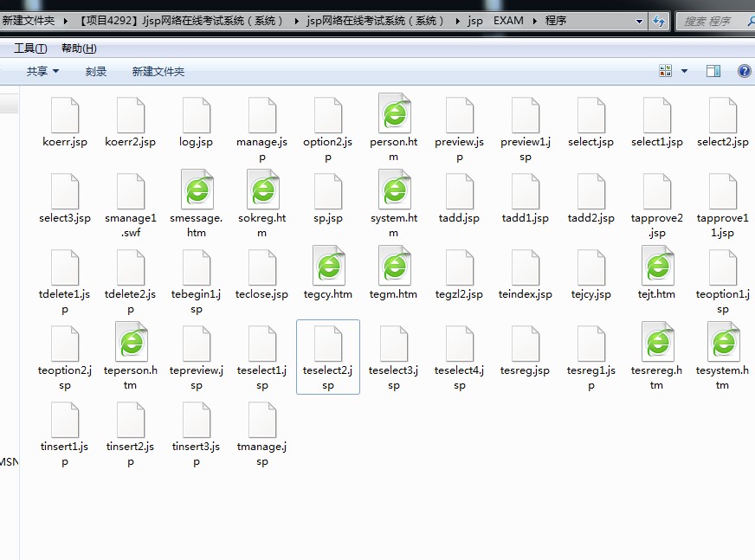Toggle the preview pane icon
The height and width of the screenshot is (560, 755).
click(x=713, y=71)
